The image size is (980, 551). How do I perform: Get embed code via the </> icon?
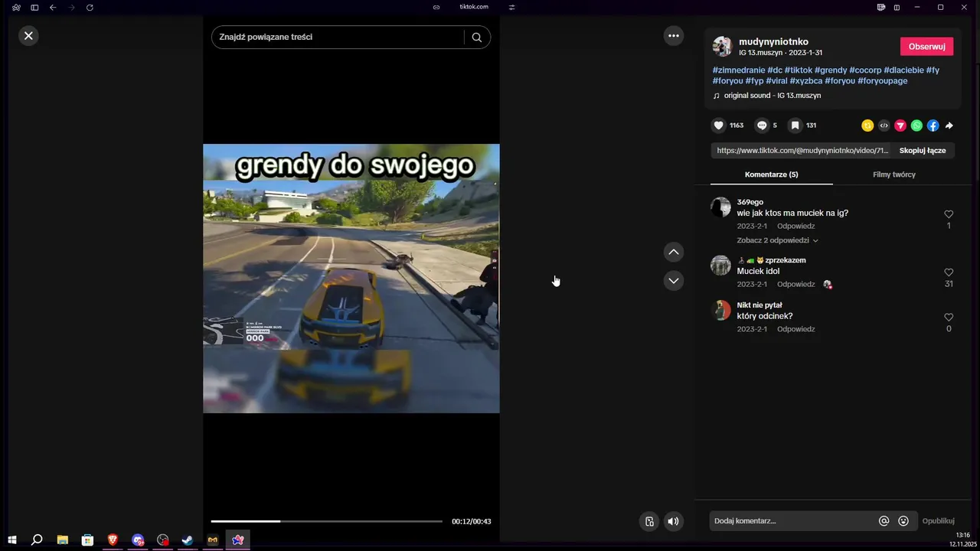884,126
